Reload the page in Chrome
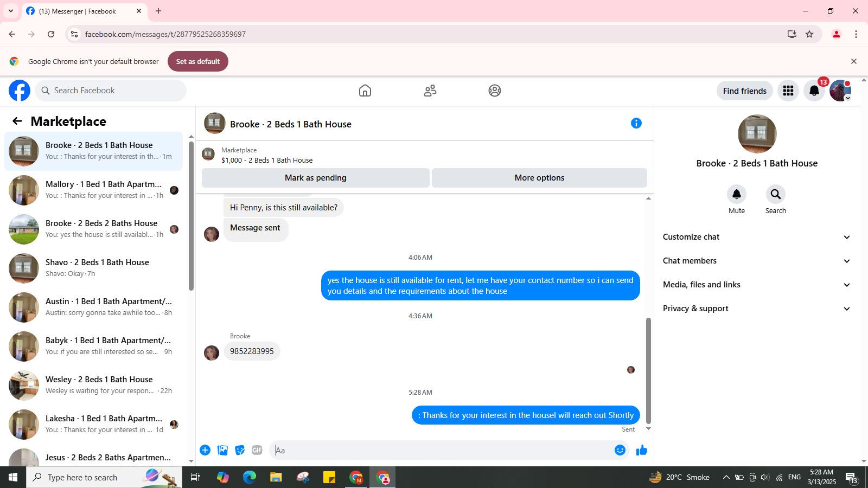The height and width of the screenshot is (488, 868). point(51,34)
